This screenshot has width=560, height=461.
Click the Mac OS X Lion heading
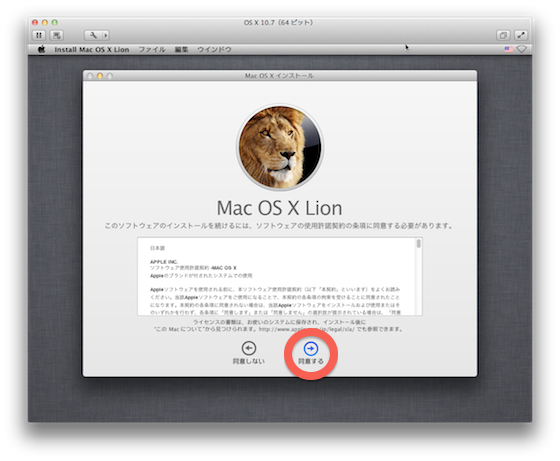pyautogui.click(x=280, y=208)
